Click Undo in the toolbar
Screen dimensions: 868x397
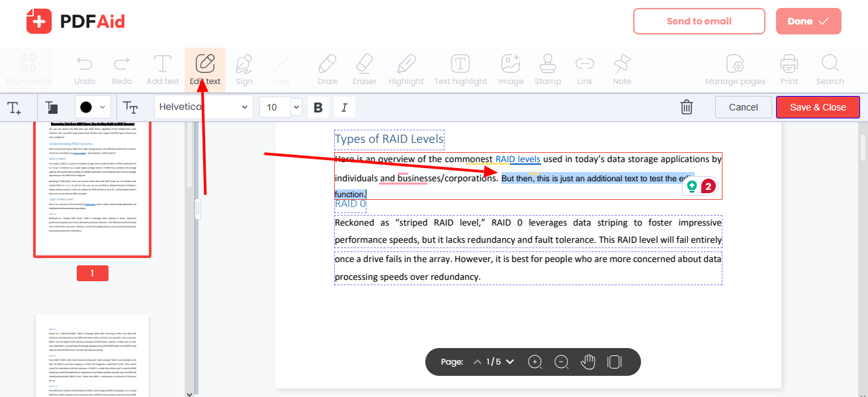85,69
